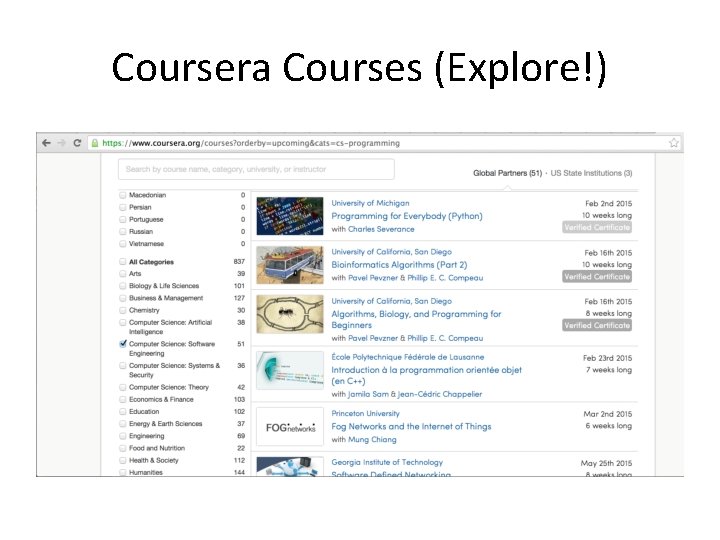Tick the Food and Nutrition checkbox
This screenshot has width=720, height=540.
123,448
